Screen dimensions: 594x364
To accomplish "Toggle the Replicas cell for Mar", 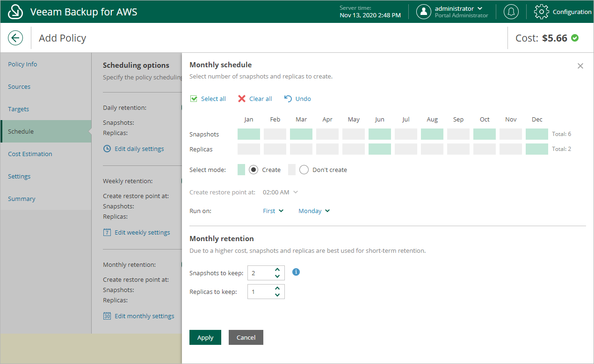I will (x=301, y=149).
